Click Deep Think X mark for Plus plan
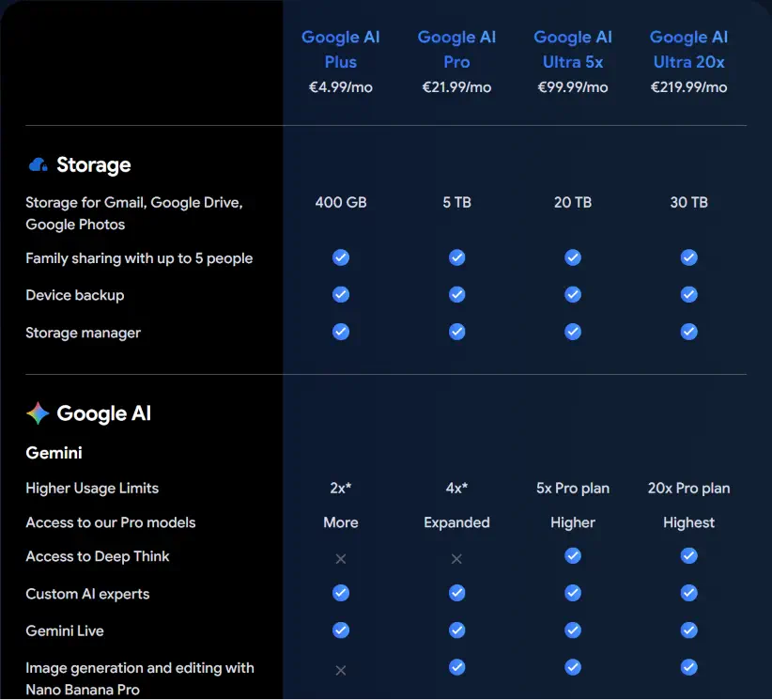772x700 pixels. tap(341, 559)
